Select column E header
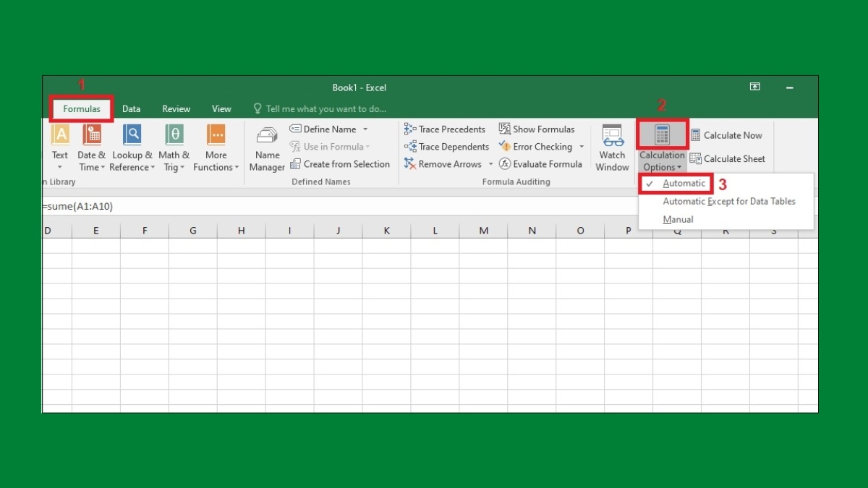 (x=96, y=231)
